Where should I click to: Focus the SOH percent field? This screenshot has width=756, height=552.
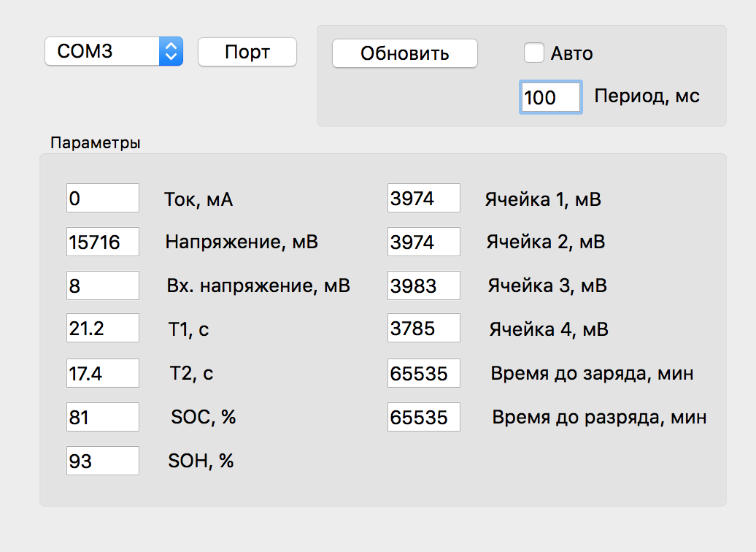pyautogui.click(x=102, y=461)
